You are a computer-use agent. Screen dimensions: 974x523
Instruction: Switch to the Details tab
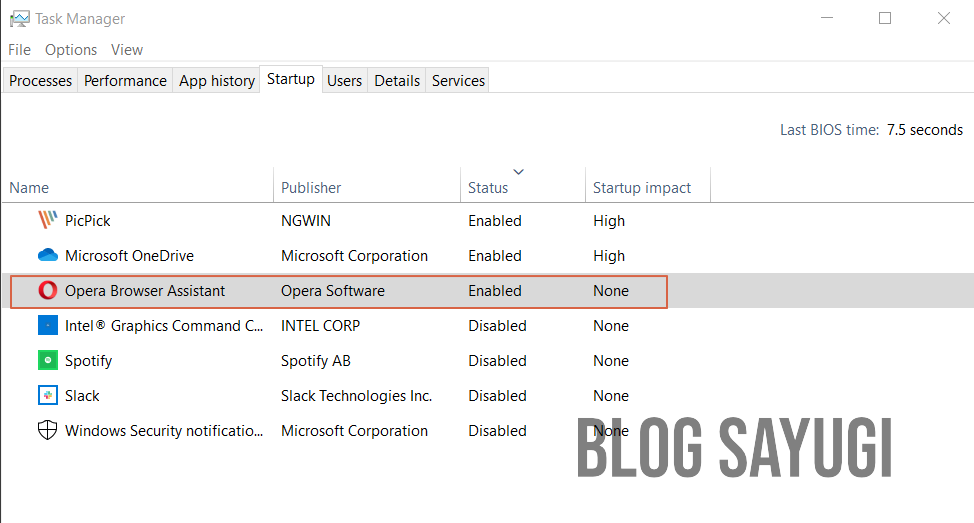point(397,81)
